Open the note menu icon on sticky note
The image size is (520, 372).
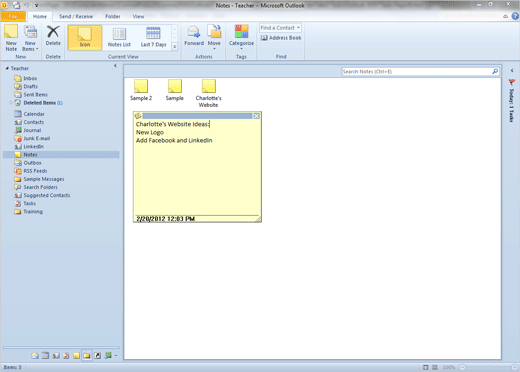pos(138,116)
